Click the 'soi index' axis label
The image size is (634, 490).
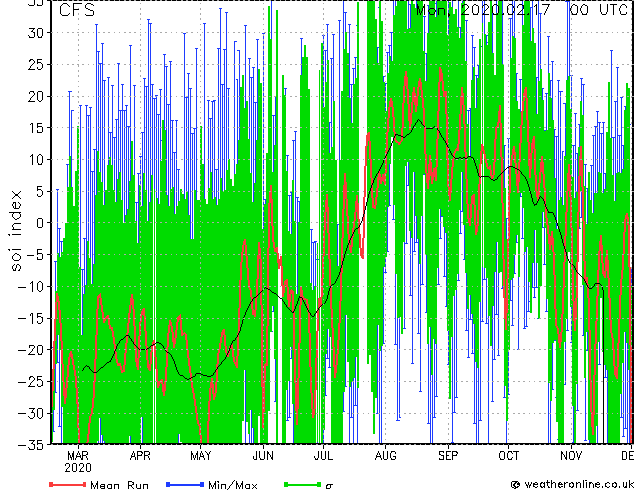tap(15, 231)
